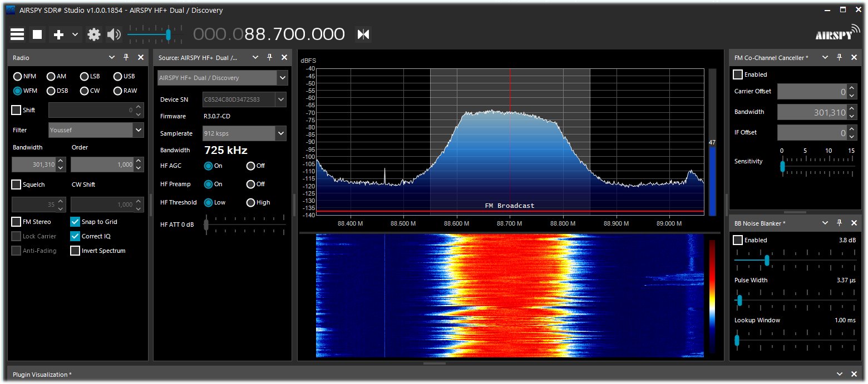Toggle Snap to Grid checkbox
The width and height of the screenshot is (868, 384).
point(75,222)
